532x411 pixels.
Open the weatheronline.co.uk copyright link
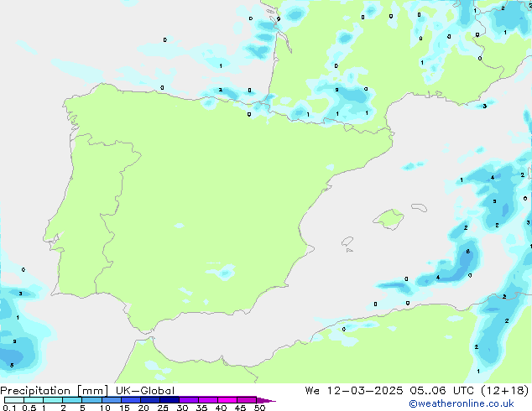(x=462, y=403)
